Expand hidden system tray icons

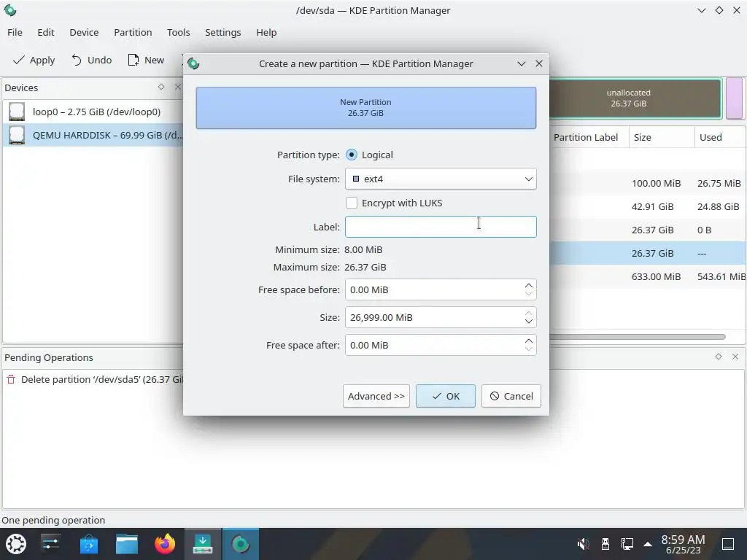(x=648, y=544)
